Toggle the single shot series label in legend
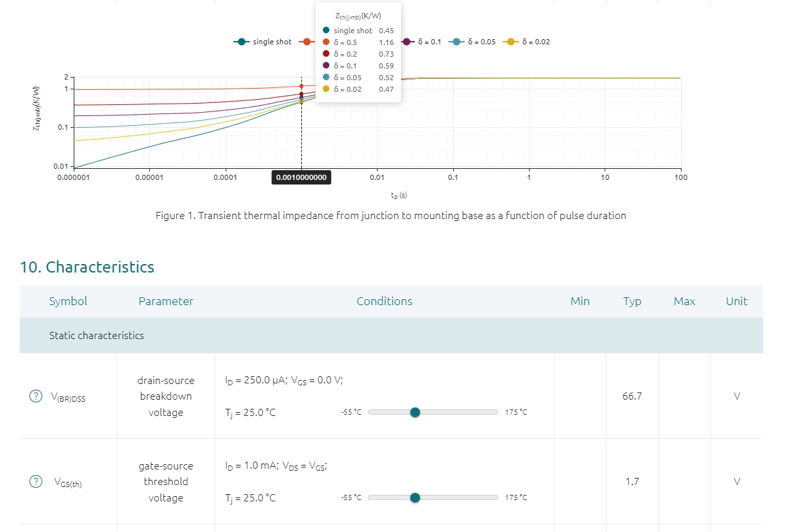The image size is (797, 532). [x=272, y=42]
